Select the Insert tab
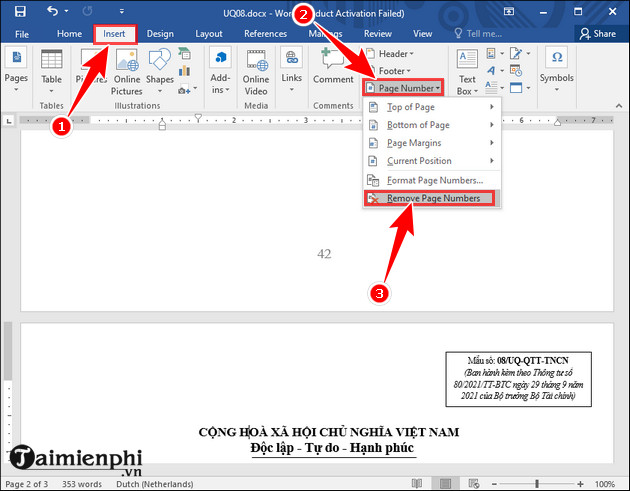 114,34
